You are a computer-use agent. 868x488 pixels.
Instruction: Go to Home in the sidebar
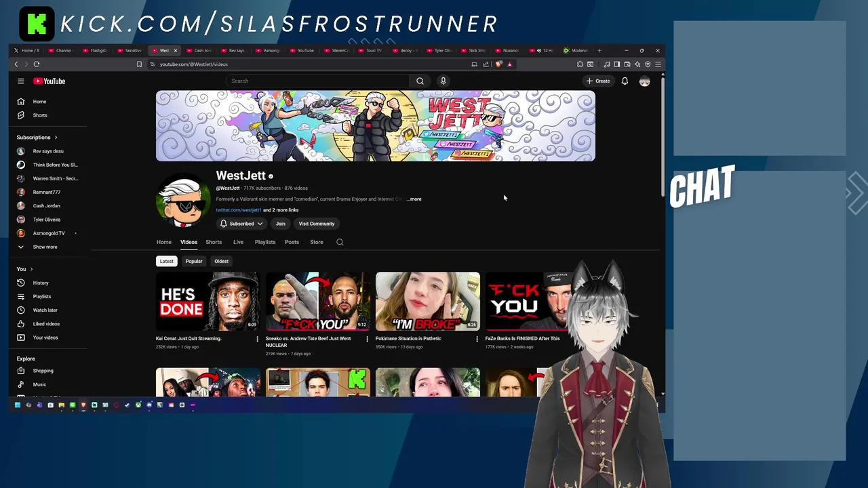(47, 102)
